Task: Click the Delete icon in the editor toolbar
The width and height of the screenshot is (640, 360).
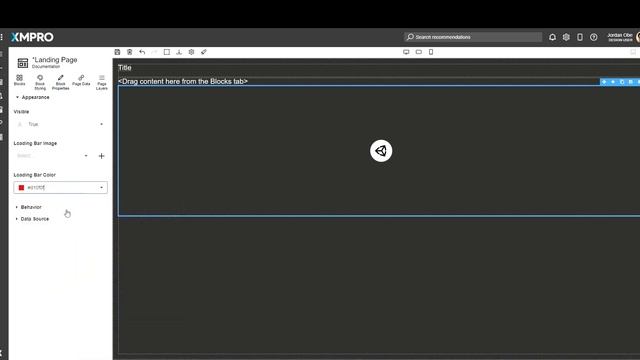Action: pyautogui.click(x=130, y=52)
